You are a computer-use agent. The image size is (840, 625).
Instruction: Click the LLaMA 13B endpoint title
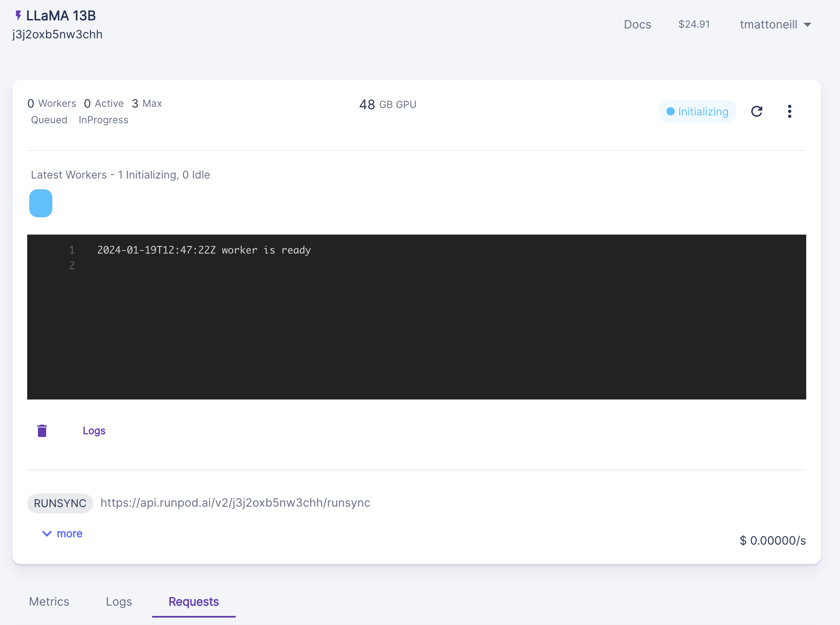coord(61,16)
